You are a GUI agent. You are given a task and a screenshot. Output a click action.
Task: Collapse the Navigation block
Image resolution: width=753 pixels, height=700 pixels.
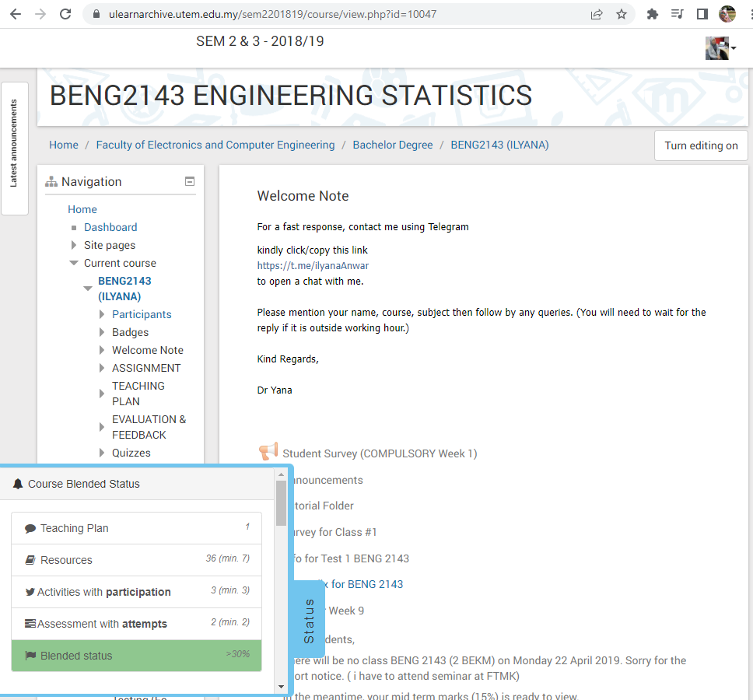(x=189, y=181)
